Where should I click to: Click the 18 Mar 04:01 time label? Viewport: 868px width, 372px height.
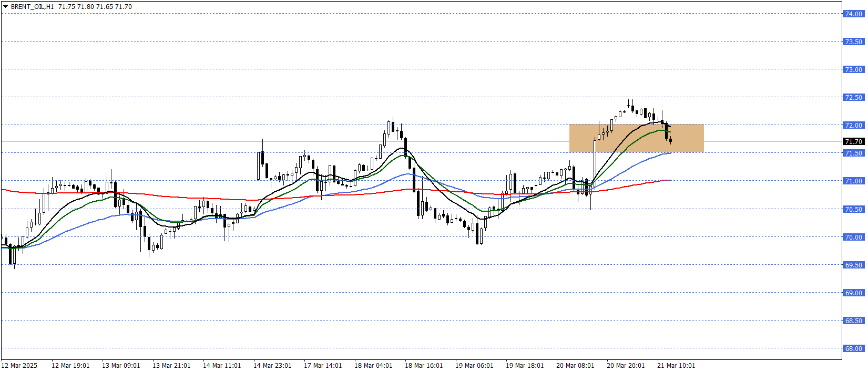click(373, 366)
